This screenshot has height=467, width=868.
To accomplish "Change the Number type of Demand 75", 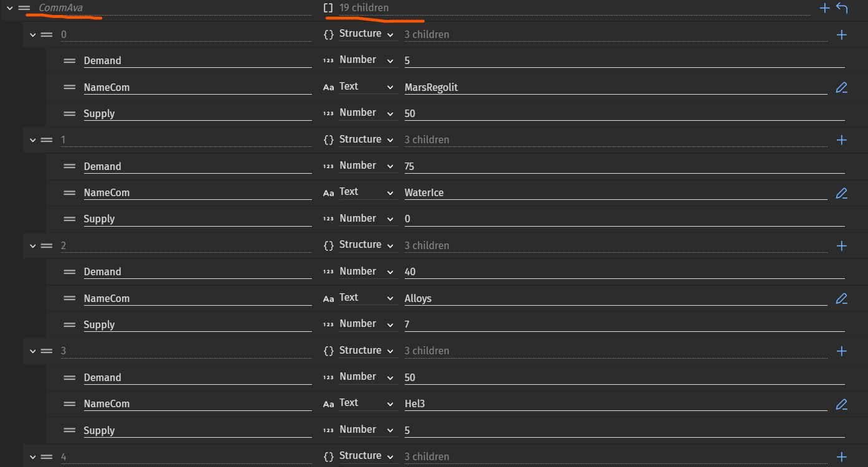I will 359,166.
